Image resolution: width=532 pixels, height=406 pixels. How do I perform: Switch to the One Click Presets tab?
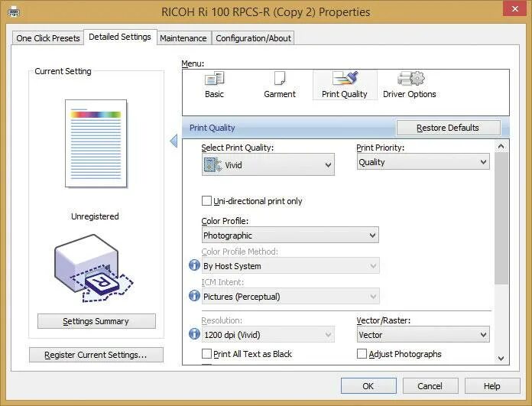click(x=48, y=38)
